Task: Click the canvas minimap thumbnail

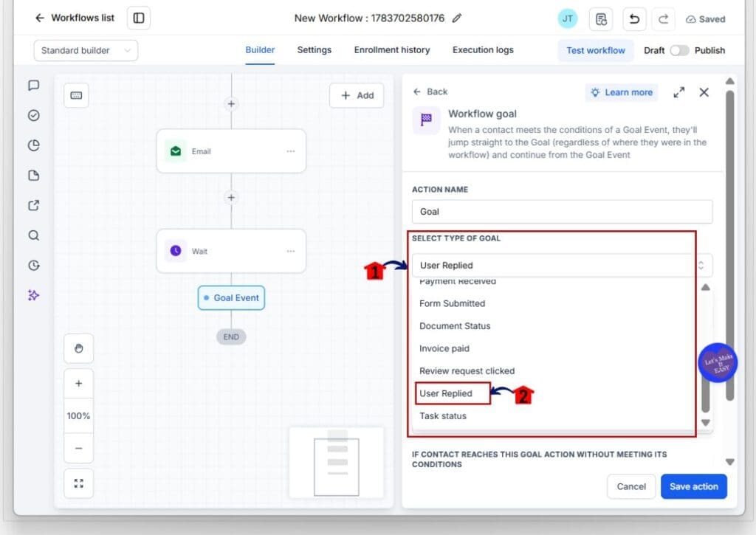Action: (x=337, y=463)
